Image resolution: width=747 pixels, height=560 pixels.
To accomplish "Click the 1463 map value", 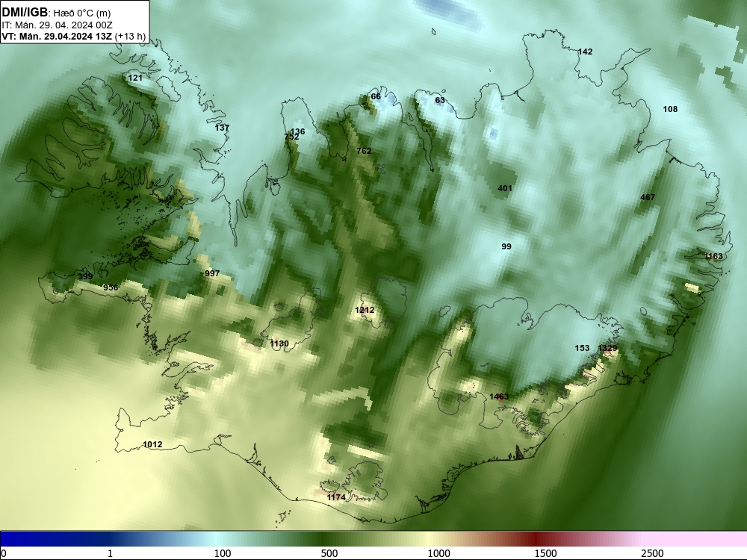I will coord(499,396).
